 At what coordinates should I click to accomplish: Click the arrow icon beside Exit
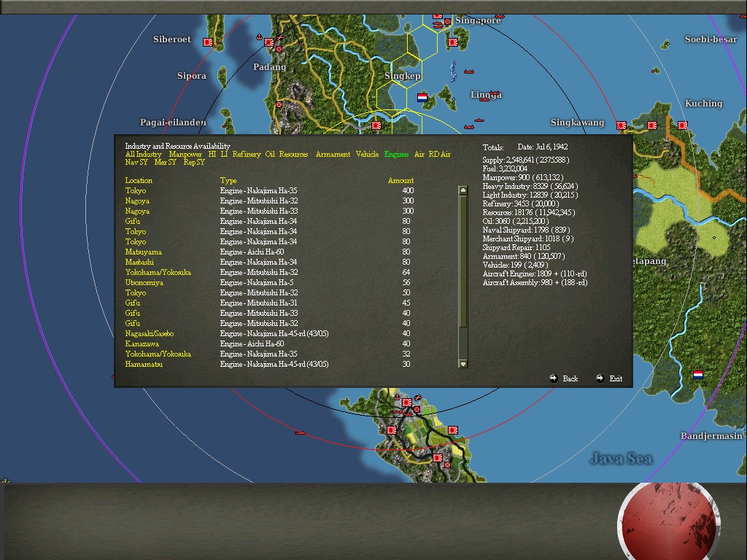(600, 378)
